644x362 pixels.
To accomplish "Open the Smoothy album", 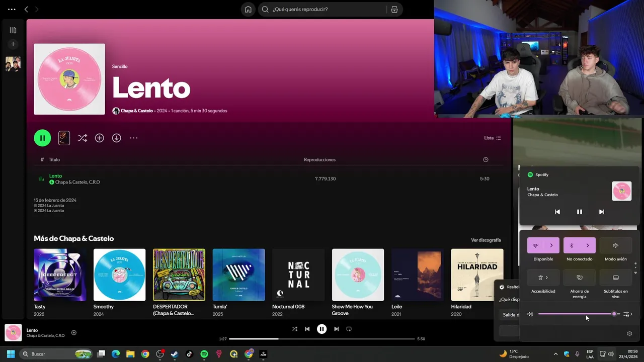I will (x=119, y=283).
